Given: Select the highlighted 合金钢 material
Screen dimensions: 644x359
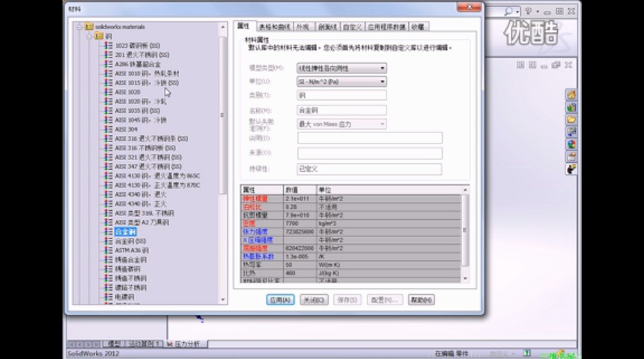Looking at the screenshot, I should [125, 232].
